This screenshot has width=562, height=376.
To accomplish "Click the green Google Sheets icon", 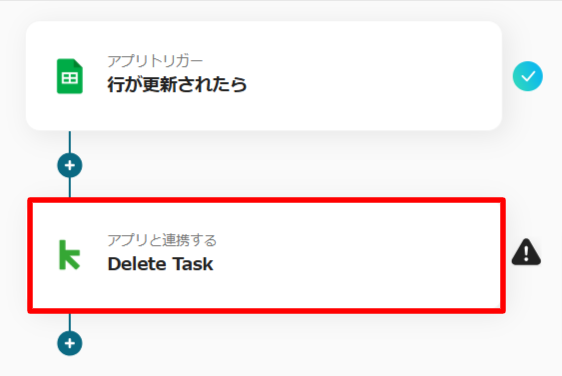I will point(70,76).
